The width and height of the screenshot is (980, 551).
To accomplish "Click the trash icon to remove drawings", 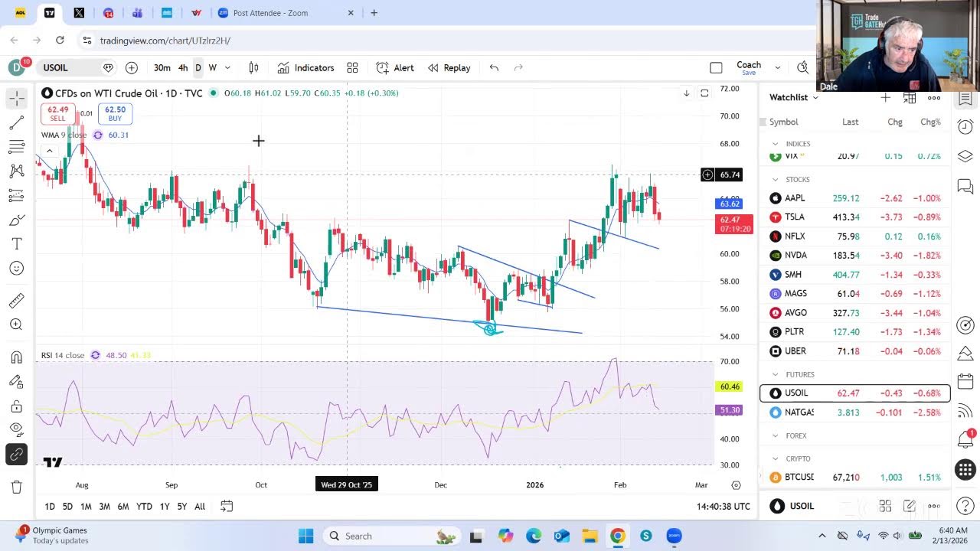I will [x=16, y=487].
